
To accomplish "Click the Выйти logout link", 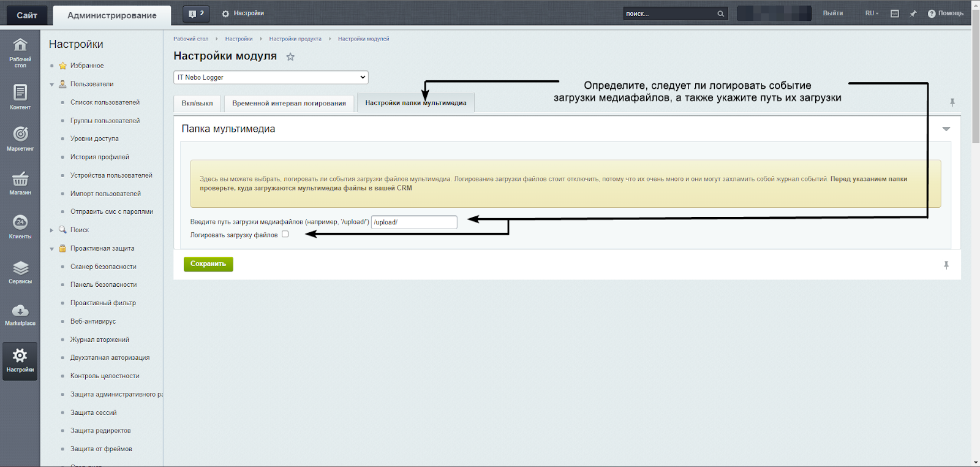I will tap(833, 13).
